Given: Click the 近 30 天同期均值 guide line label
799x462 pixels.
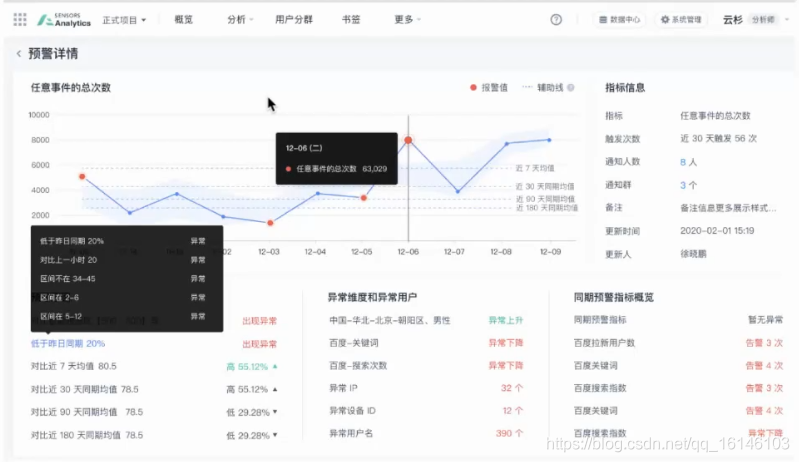Looking at the screenshot, I should click(x=545, y=186).
